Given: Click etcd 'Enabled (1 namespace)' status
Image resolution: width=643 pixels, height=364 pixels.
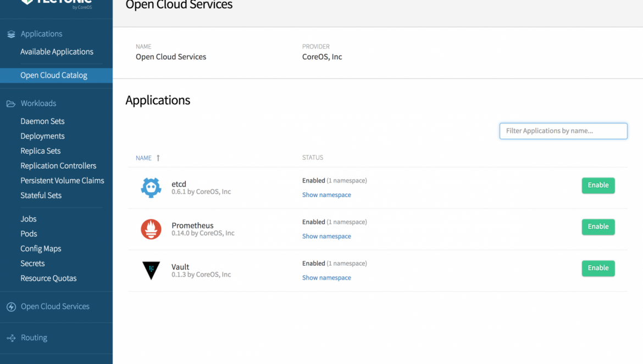Looking at the screenshot, I should tap(335, 181).
